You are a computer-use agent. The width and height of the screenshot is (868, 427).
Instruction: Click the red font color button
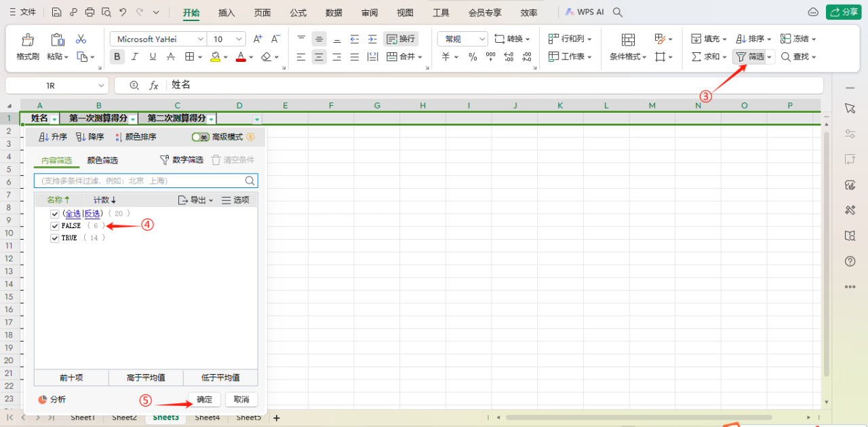[x=240, y=57]
